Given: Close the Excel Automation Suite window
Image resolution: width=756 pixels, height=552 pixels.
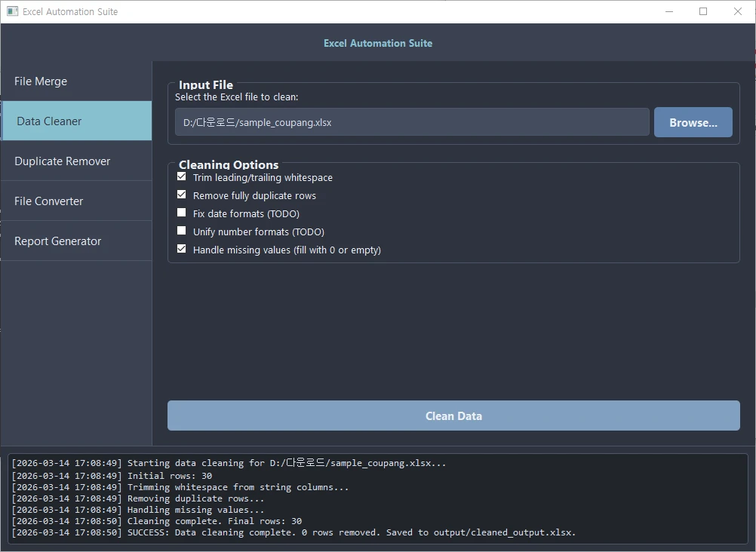Looking at the screenshot, I should [738, 11].
